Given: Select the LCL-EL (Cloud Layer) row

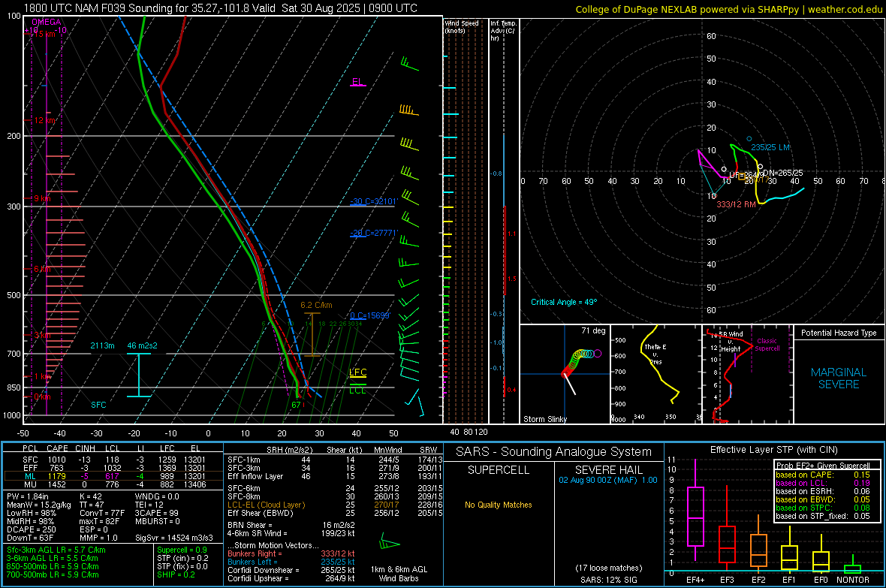Looking at the screenshot, I should [335, 505].
